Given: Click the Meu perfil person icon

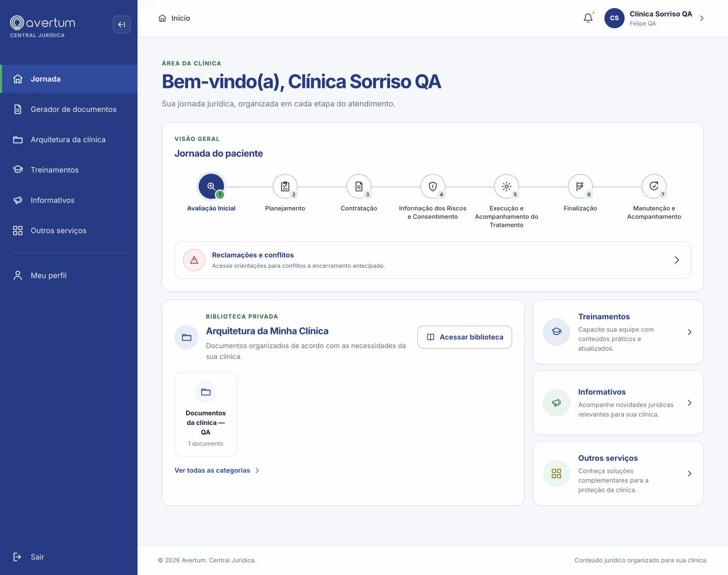Looking at the screenshot, I should click(x=18, y=275).
